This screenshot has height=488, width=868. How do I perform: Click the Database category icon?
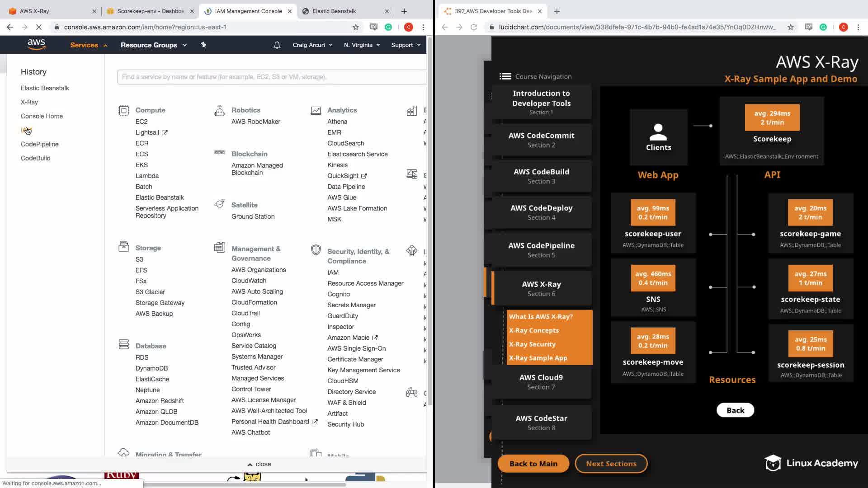pos(123,345)
